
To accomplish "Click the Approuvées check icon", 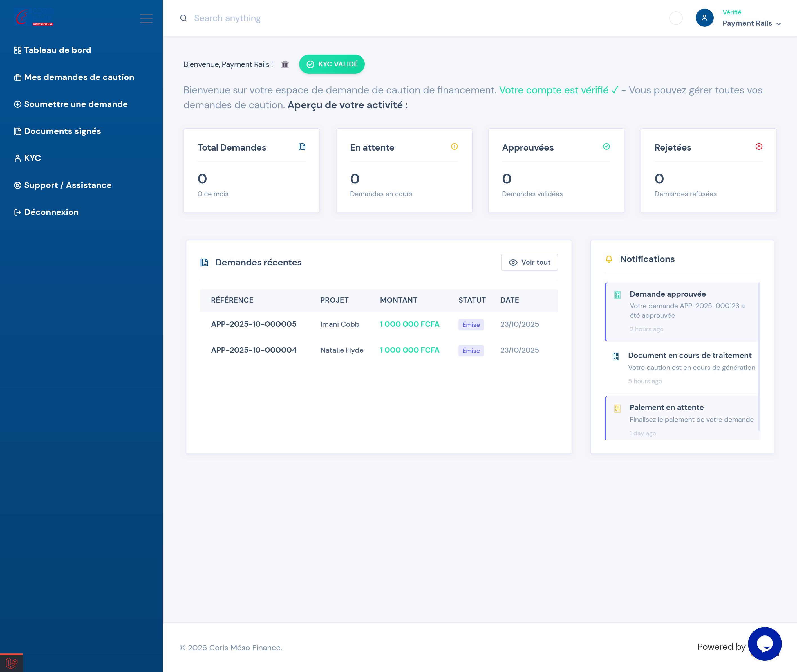I will click(x=606, y=147).
